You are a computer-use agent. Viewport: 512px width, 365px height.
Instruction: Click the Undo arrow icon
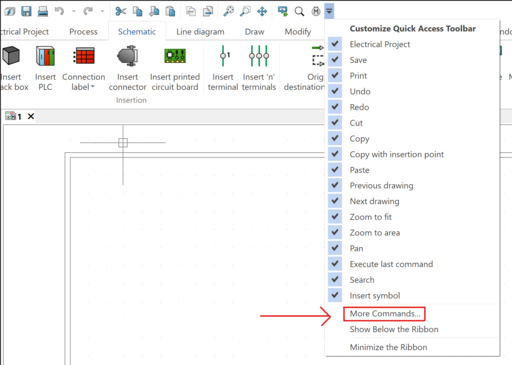click(59, 11)
